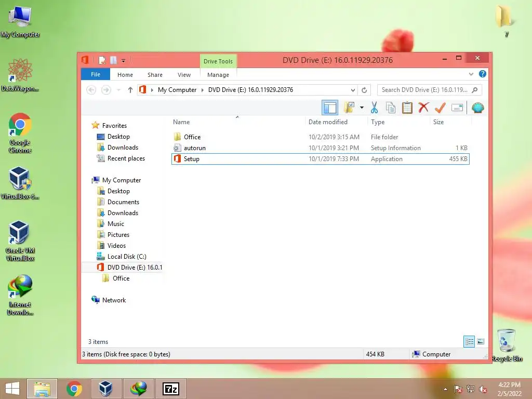Screen dimensions: 532x399
Task: Click the Search DVD Drive field
Action: tap(429, 90)
